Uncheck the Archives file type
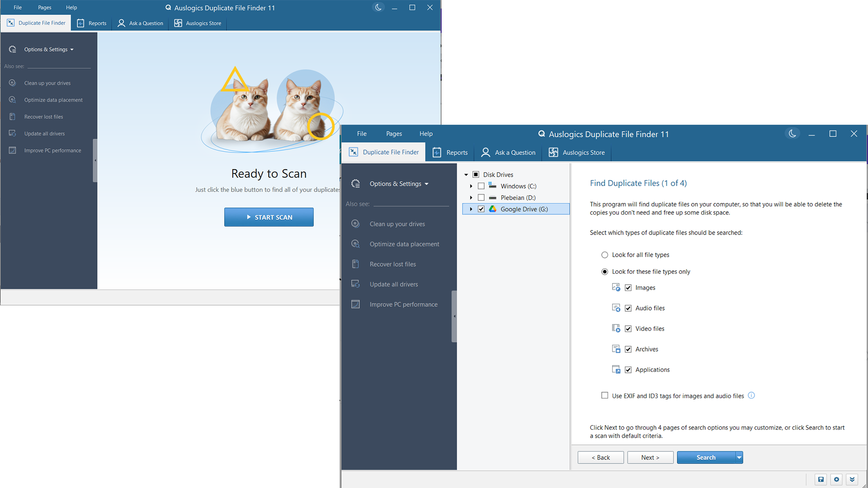868x488 pixels. coord(628,349)
